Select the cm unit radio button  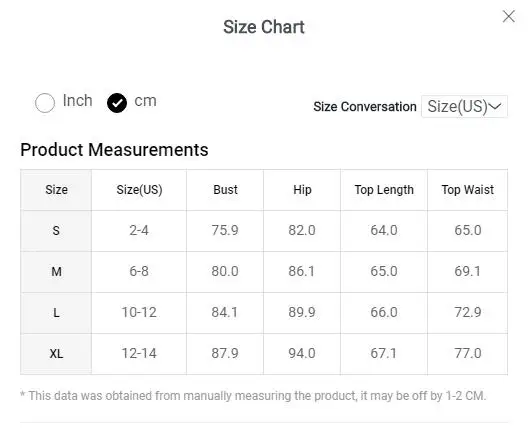click(117, 103)
